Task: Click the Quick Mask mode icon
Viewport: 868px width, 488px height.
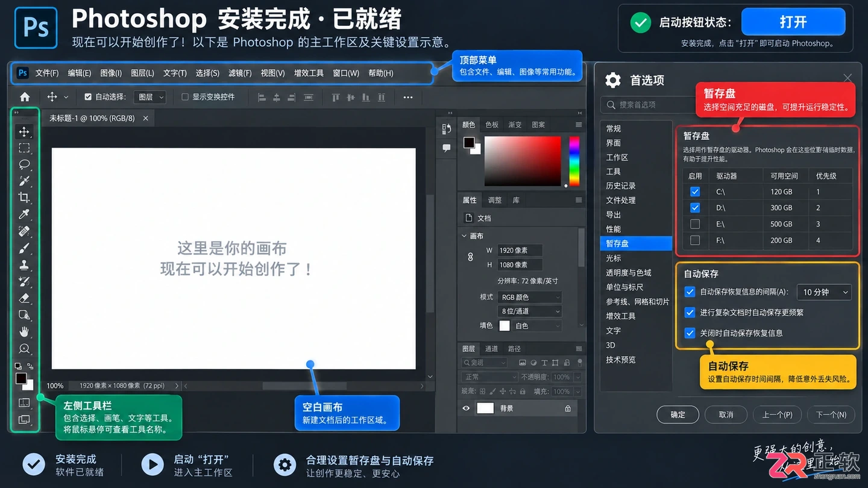Action: point(24,402)
